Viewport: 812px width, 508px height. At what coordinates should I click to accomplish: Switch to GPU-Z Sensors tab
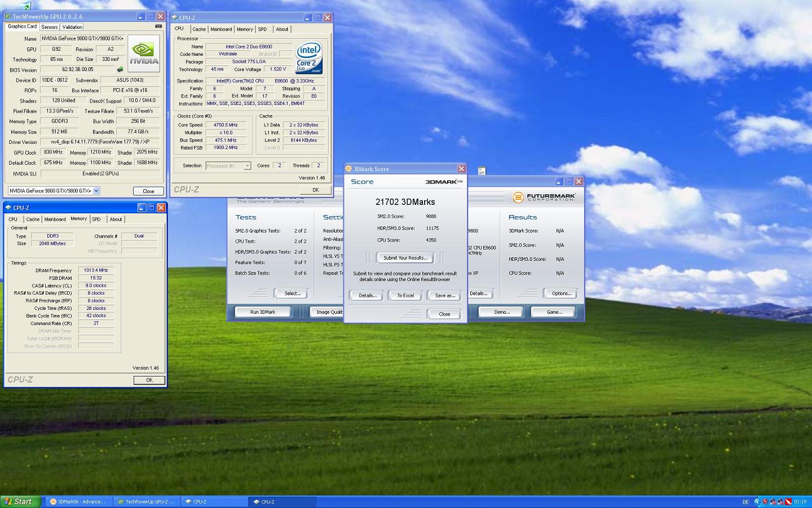coord(49,27)
